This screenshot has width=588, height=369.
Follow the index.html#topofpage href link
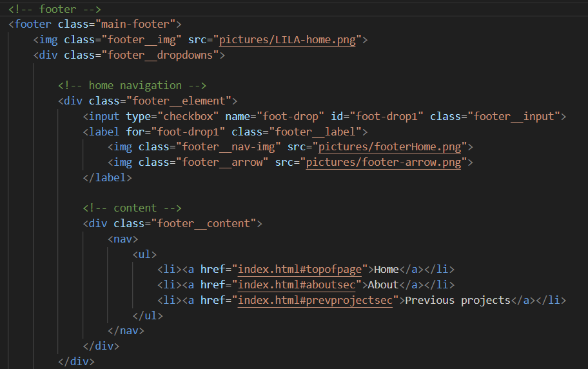tap(300, 269)
